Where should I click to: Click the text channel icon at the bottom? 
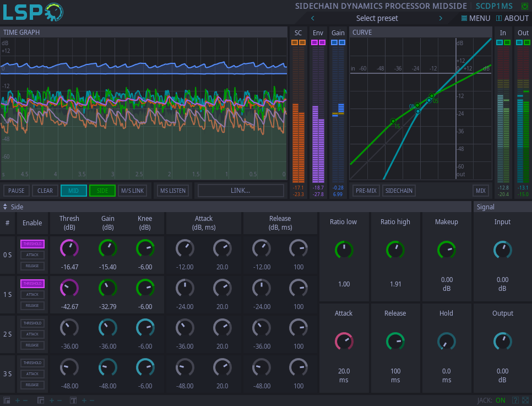point(73,400)
